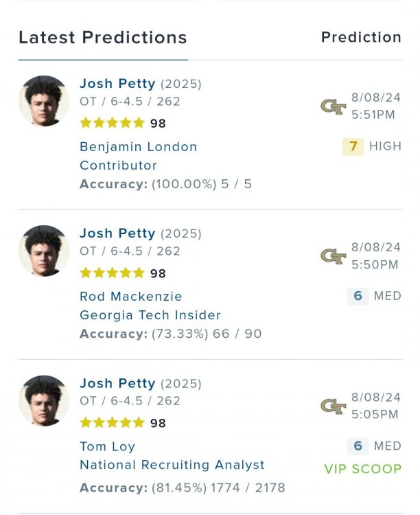Image resolution: width=420 pixels, height=515 pixels.
Task: Click Josh Petty photo in Benjamin London's prediction
Action: point(44,101)
